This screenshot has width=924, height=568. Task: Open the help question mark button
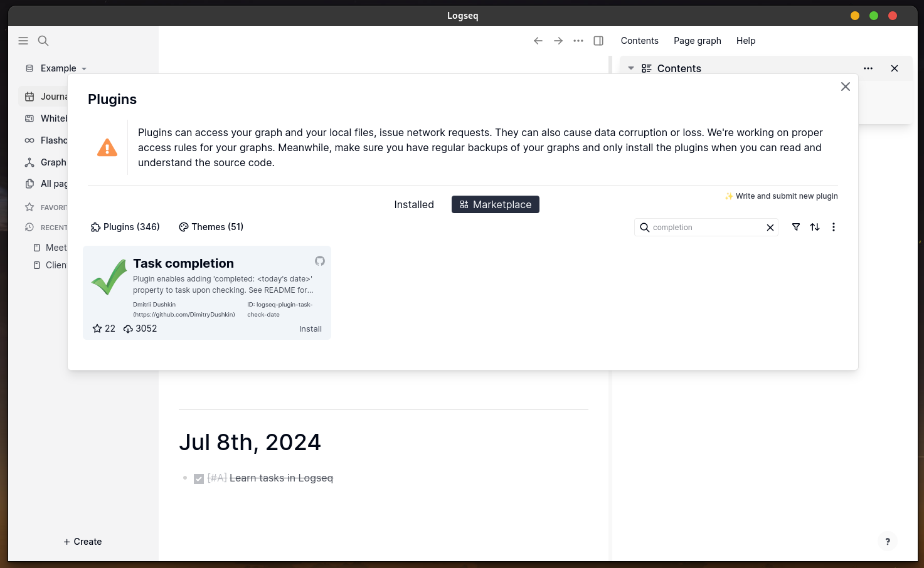[x=888, y=541]
